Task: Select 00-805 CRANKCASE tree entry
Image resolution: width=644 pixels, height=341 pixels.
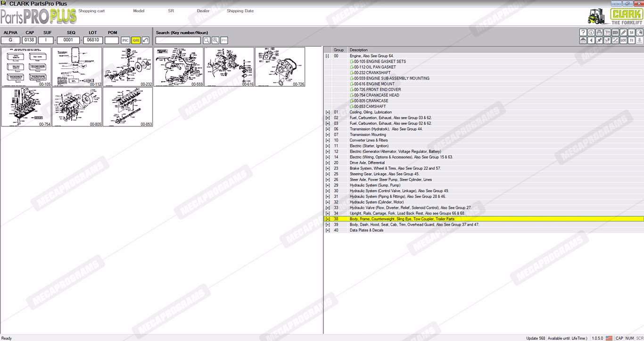Action: pos(371,101)
